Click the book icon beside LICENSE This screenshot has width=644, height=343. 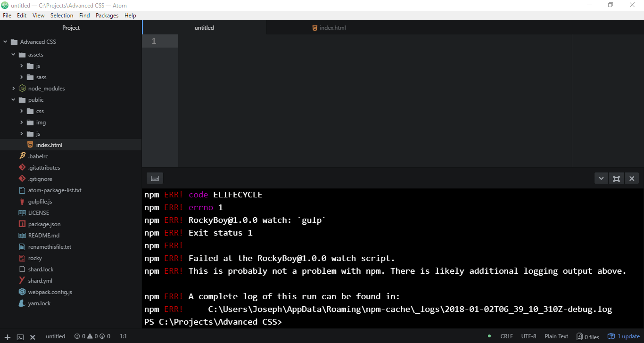click(22, 213)
